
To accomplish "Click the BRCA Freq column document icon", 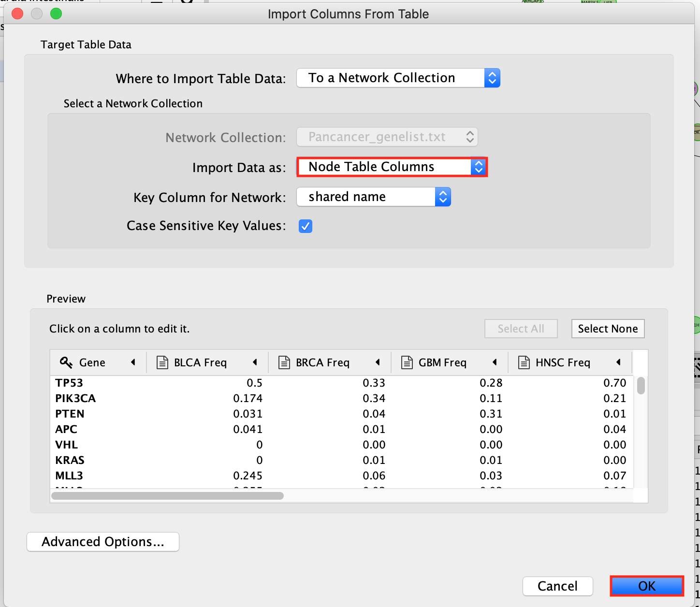I will click(x=284, y=362).
